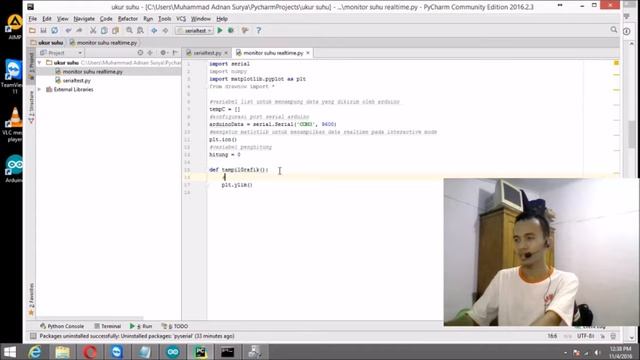The image size is (640, 360).
Task: Click ukur suhu breadcrumb in navigation bar
Action: 47,42
